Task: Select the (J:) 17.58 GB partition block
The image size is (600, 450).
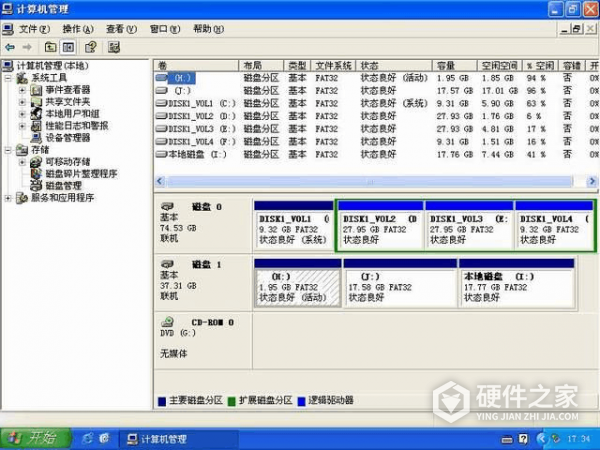Action: click(400, 283)
